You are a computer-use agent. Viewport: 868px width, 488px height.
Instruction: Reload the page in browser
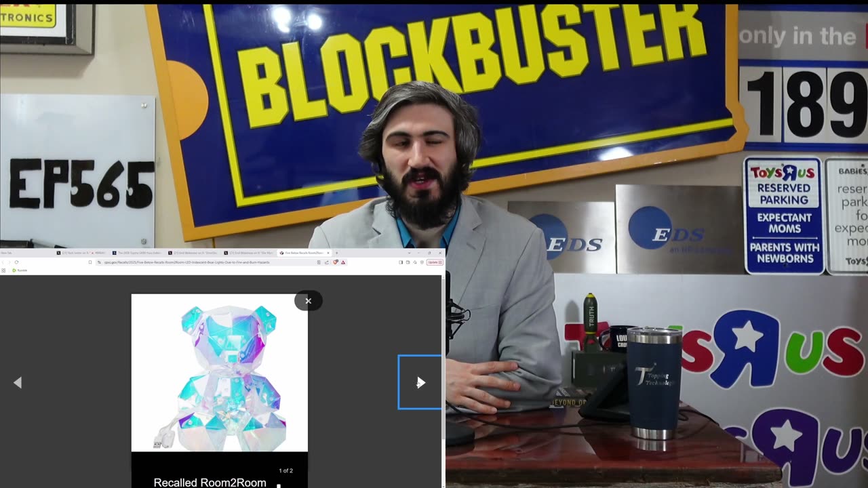pos(16,262)
